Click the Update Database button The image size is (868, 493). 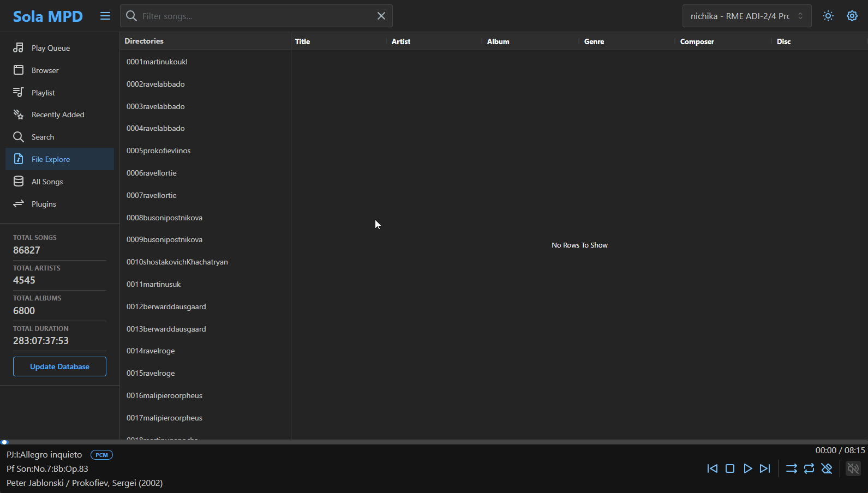59,366
